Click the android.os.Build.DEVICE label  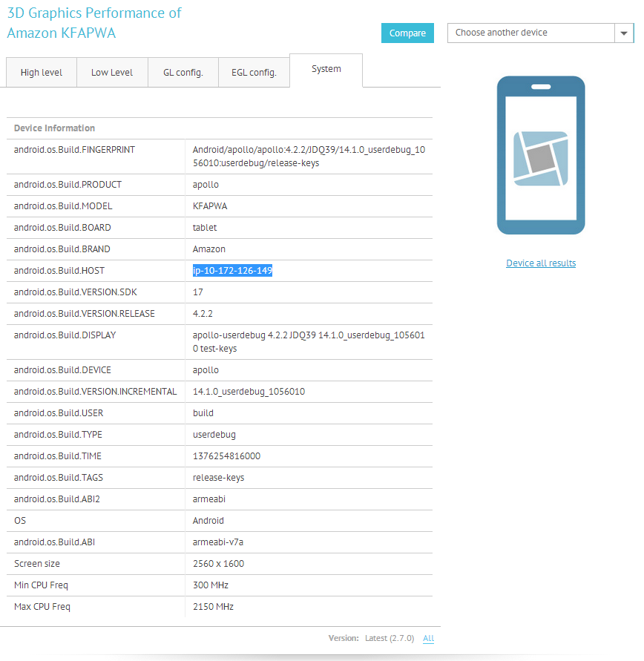[62, 370]
